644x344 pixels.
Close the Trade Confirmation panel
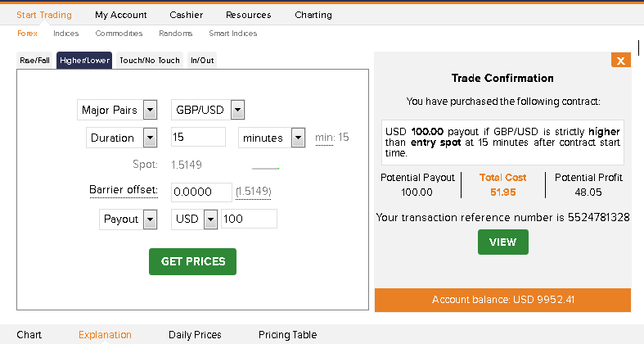coord(620,61)
